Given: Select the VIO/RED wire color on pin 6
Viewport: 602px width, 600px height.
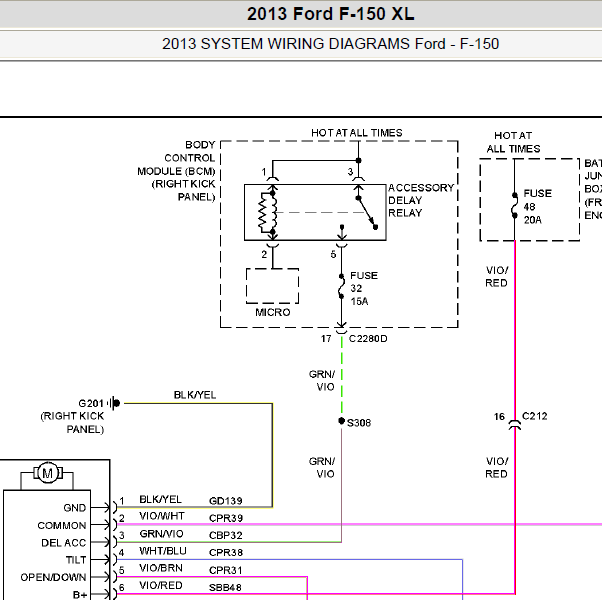Looking at the screenshot, I should point(160,585).
